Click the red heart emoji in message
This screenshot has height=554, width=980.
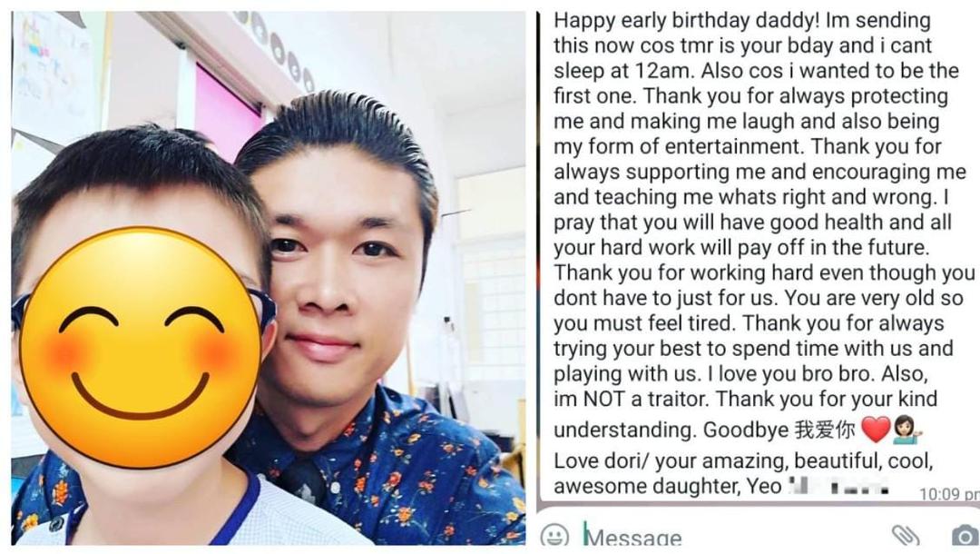875,430
